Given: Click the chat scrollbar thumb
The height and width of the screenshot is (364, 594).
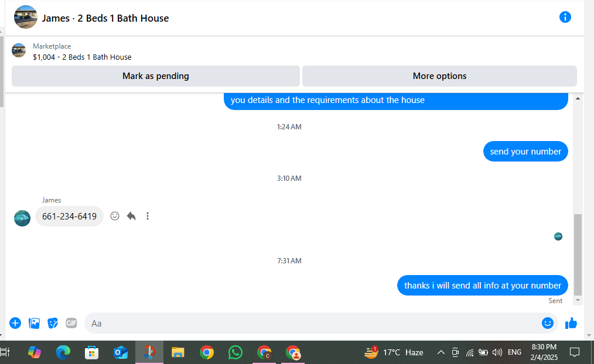Looking at the screenshot, I should click(x=578, y=255).
